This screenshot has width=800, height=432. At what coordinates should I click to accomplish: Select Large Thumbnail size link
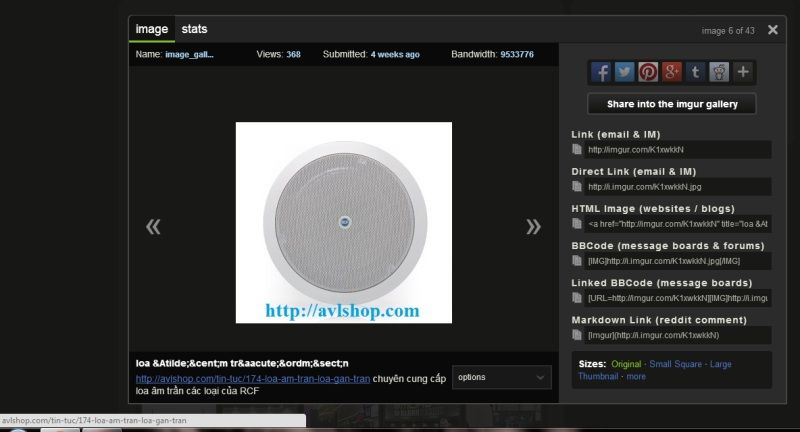tap(655, 370)
